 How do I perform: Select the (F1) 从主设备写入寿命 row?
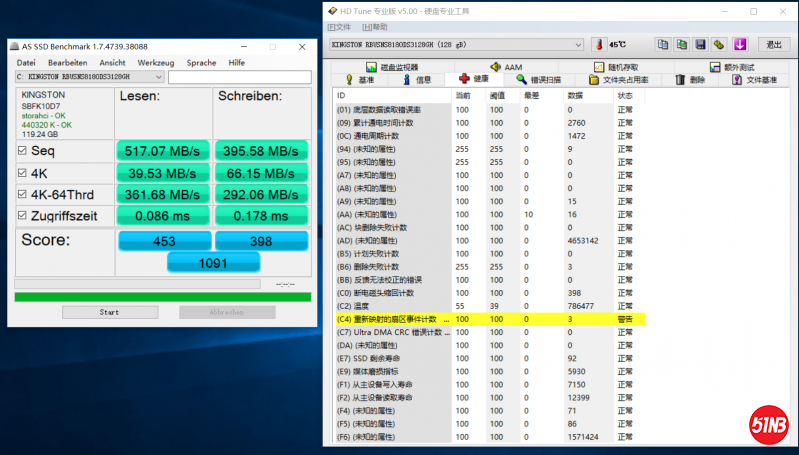[490, 385]
